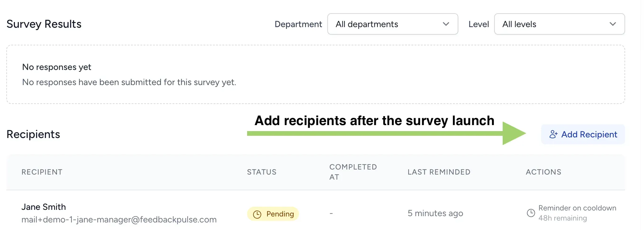Click the STATUS column header
Image resolution: width=644 pixels, height=230 pixels.
tap(262, 172)
